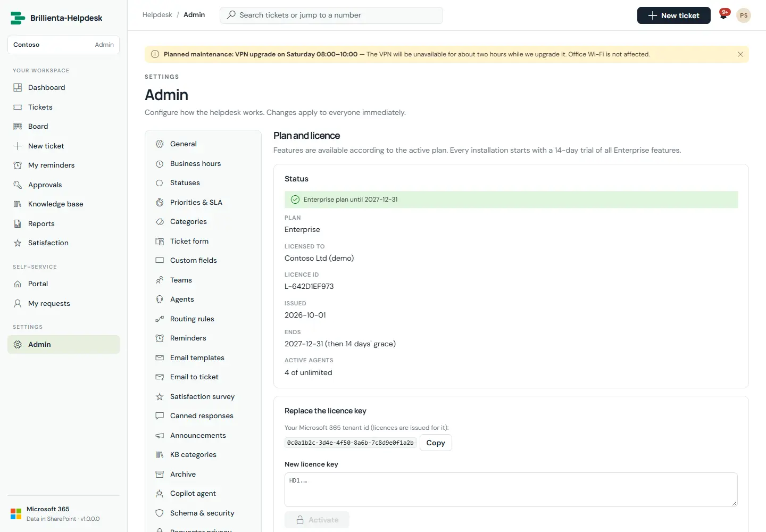The width and height of the screenshot is (766, 532).
Task: Click the Satisfaction star icon
Action: point(18,243)
